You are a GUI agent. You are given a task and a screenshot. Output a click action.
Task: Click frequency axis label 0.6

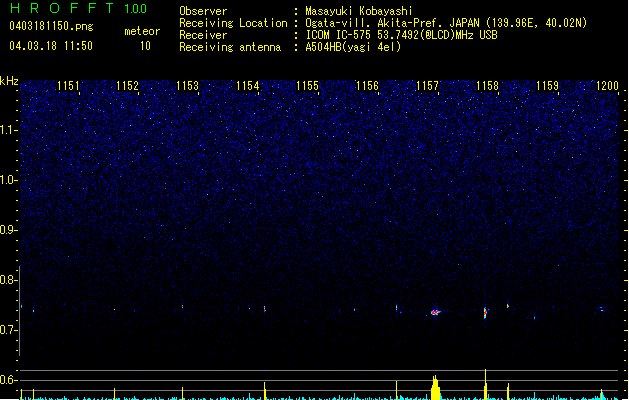pos(9,380)
